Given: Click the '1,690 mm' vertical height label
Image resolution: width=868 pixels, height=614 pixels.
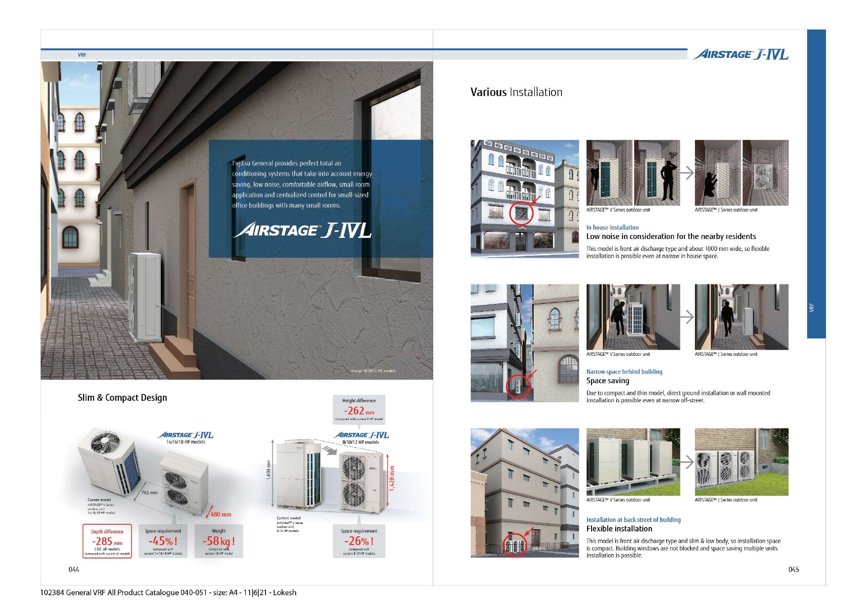Looking at the screenshot, I should tap(269, 470).
